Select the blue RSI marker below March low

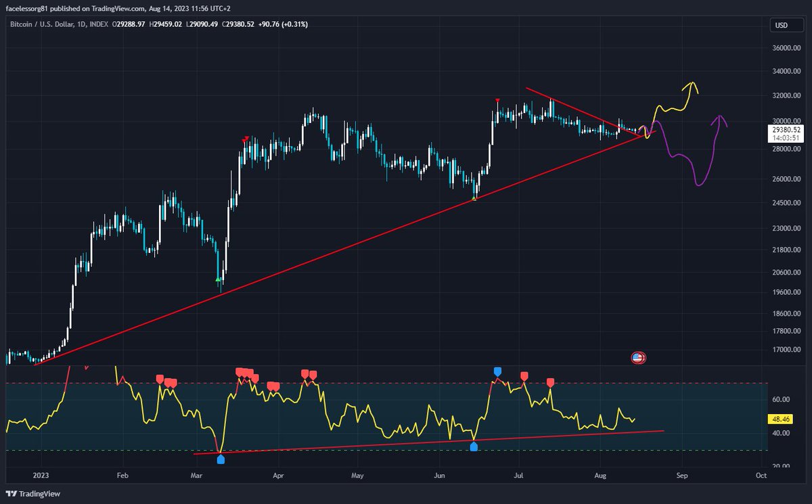(x=221, y=459)
